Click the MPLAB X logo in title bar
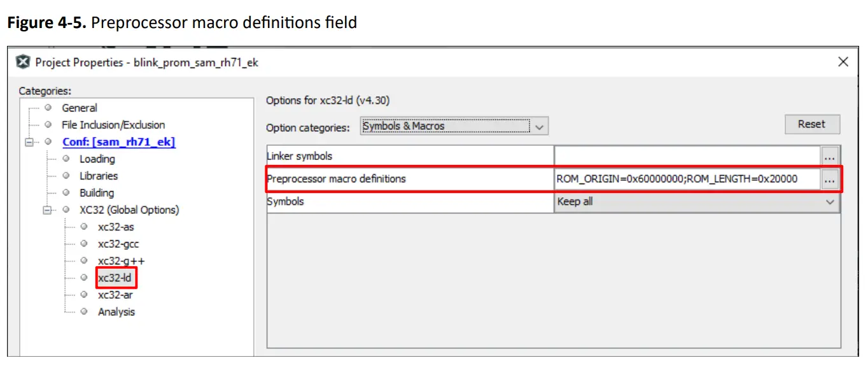 tap(23, 62)
